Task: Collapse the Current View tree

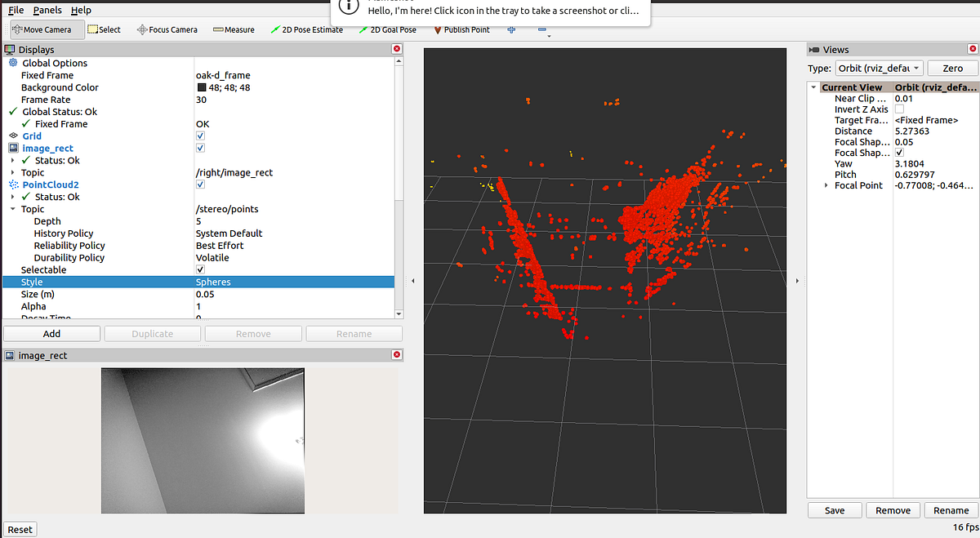Action: click(814, 87)
